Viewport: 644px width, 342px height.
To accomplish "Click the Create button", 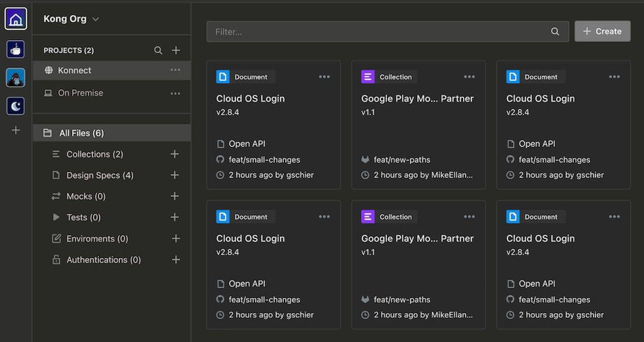I will click(x=602, y=32).
